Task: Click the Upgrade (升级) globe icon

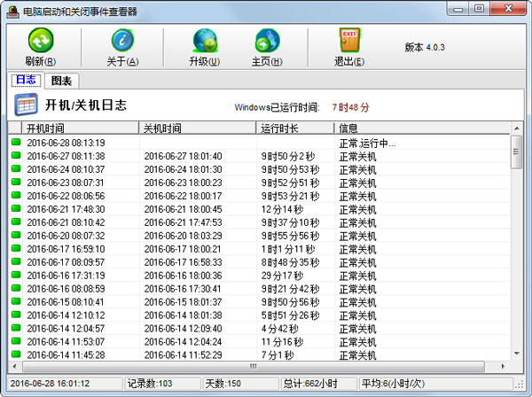Action: 204,42
